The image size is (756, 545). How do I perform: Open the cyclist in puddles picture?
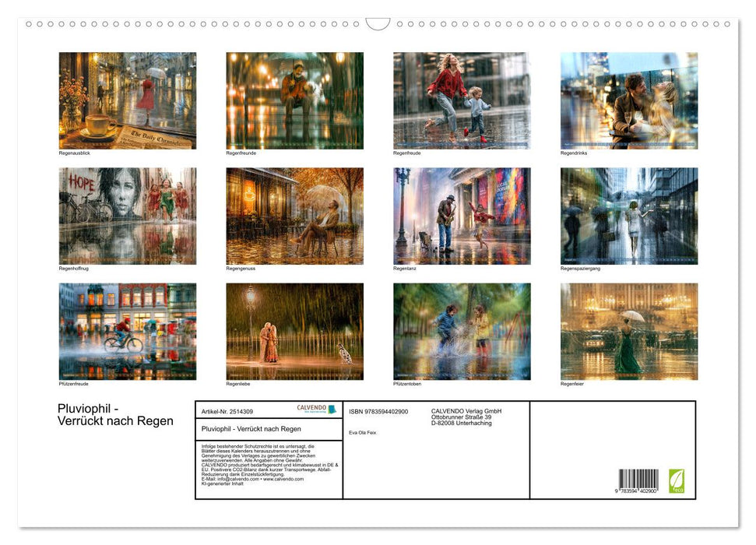click(128, 332)
